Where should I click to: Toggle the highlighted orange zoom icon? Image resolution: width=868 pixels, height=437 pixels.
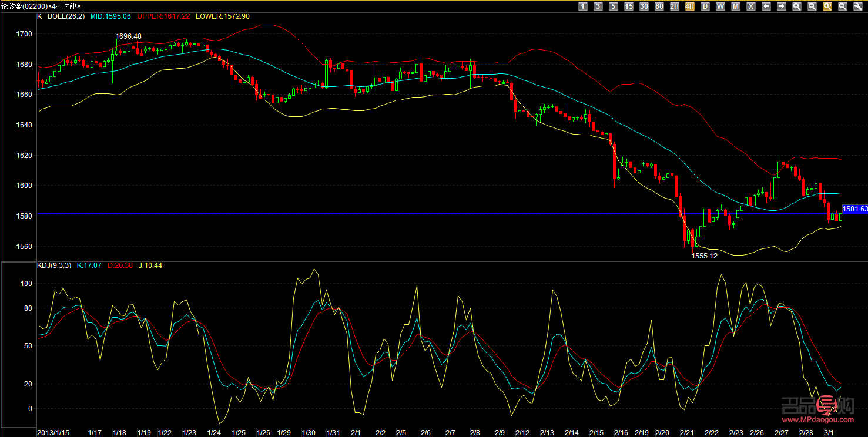point(827,6)
